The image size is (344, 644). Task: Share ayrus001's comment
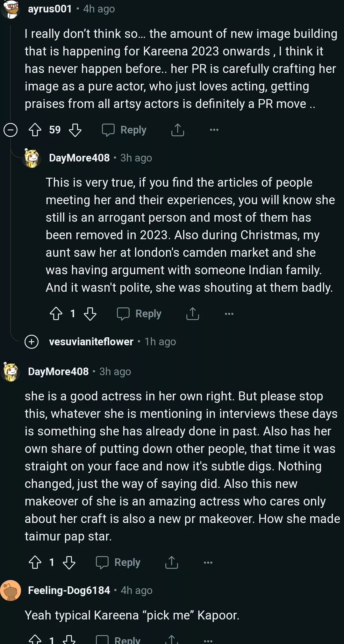177,130
